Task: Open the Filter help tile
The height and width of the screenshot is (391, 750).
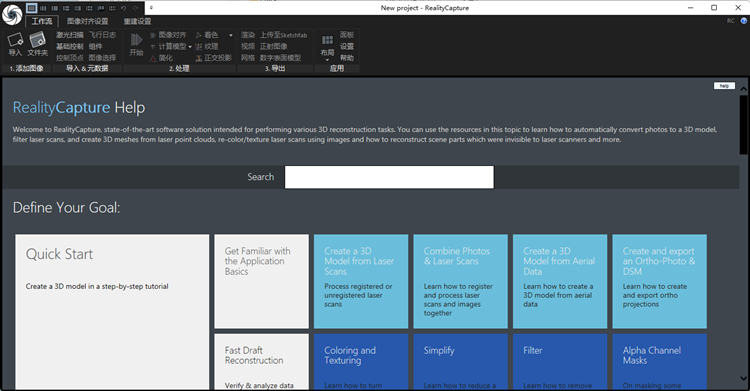Action: pyautogui.click(x=560, y=362)
